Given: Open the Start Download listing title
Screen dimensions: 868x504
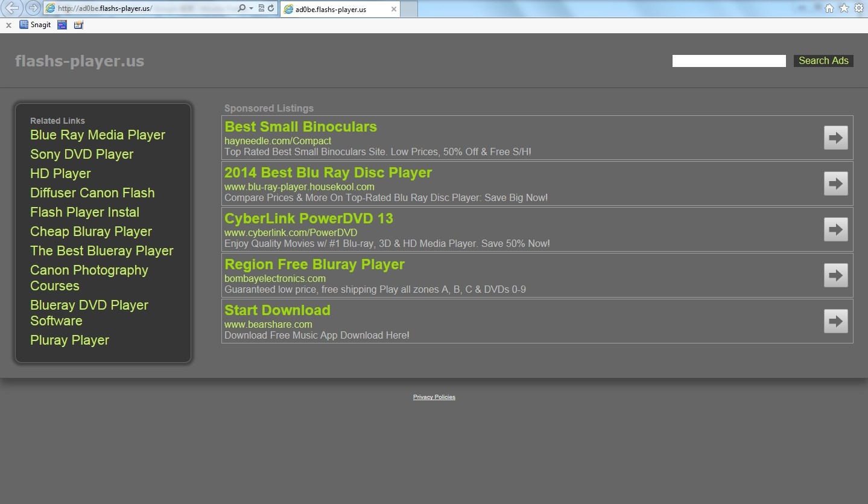Looking at the screenshot, I should (x=277, y=310).
